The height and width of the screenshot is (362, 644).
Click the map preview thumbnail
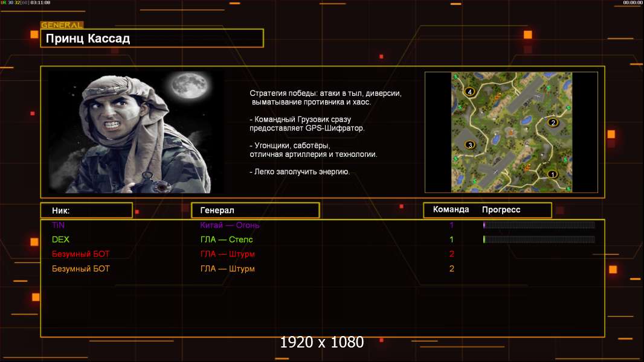(x=511, y=132)
